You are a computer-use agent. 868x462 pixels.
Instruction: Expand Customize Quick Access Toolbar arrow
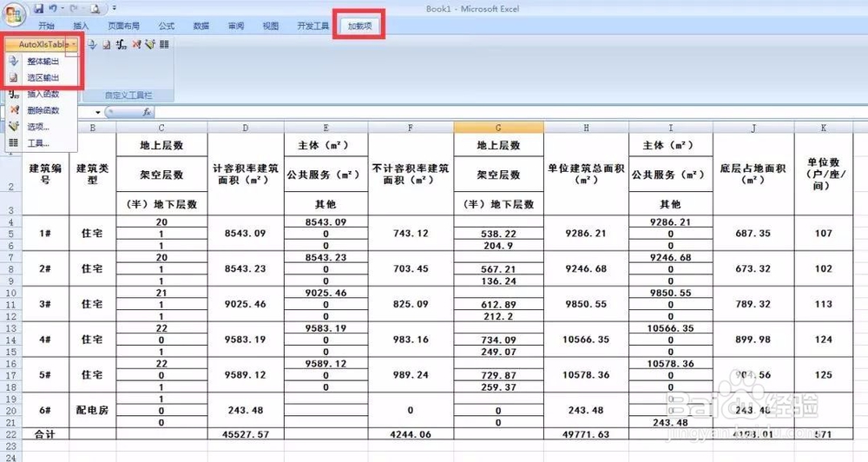tap(114, 9)
